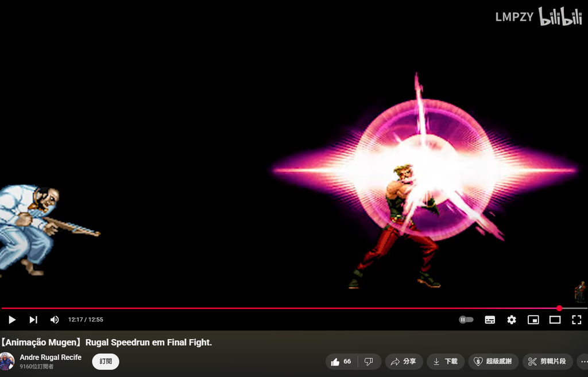Click the 9160位訂閱者 subscriber count
The width and height of the screenshot is (588, 377).
(x=37, y=367)
